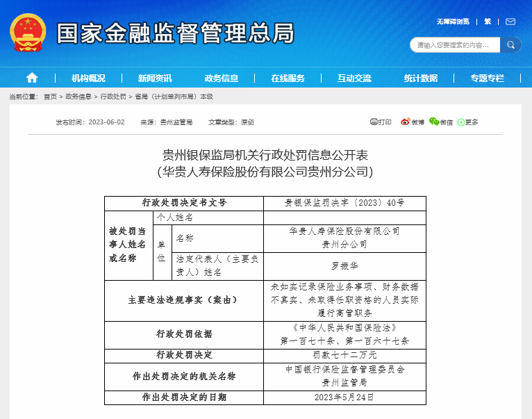Share via WeChat icon
This screenshot has width=532, height=419.
tap(434, 122)
